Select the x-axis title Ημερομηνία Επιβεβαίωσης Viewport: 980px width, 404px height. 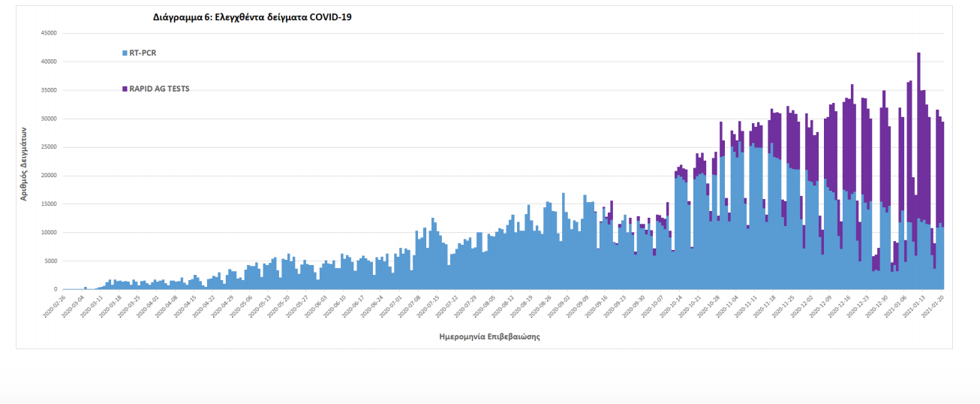(x=489, y=337)
